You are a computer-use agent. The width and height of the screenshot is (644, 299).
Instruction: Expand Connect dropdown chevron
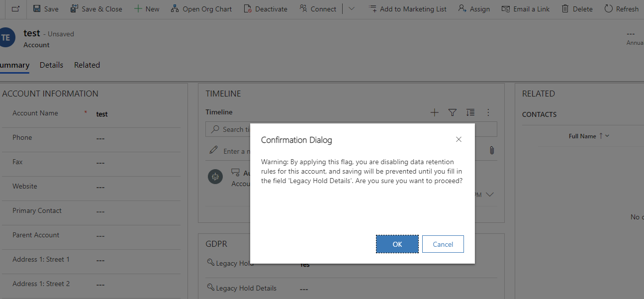click(352, 9)
